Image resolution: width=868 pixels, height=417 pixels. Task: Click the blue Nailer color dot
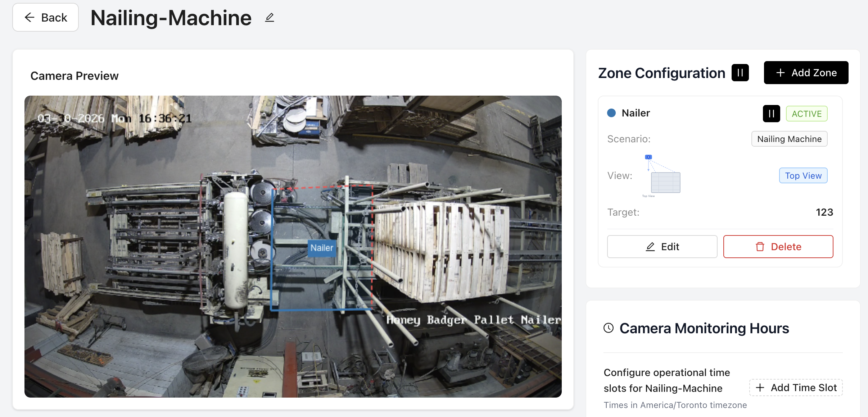[611, 113]
